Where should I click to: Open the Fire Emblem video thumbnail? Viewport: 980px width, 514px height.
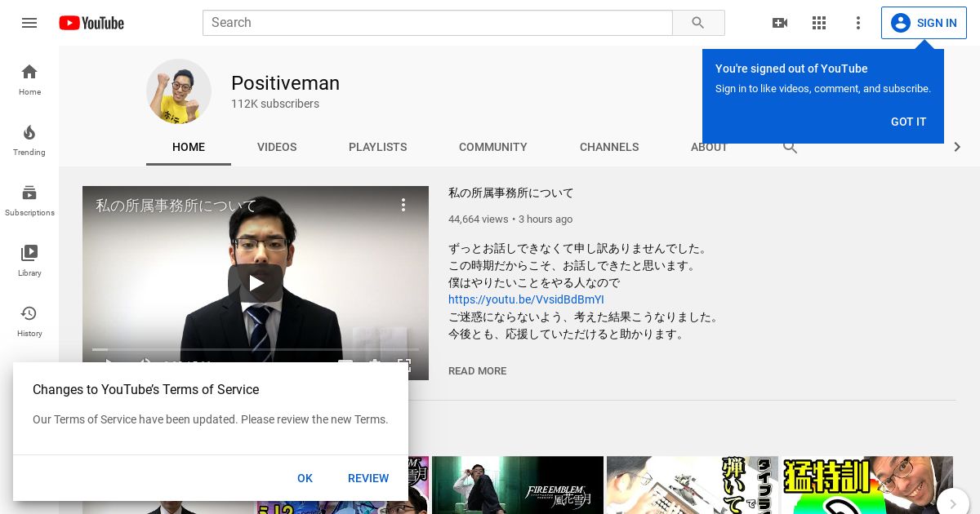518,485
